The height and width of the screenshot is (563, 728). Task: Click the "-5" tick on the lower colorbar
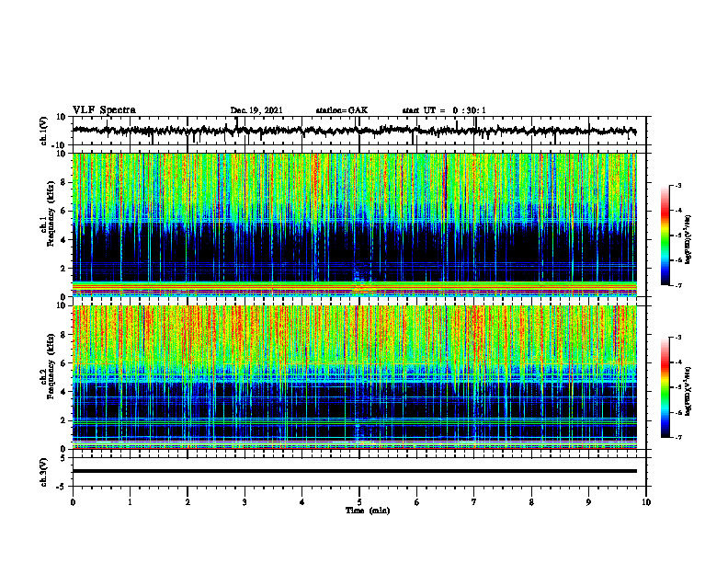[678, 387]
